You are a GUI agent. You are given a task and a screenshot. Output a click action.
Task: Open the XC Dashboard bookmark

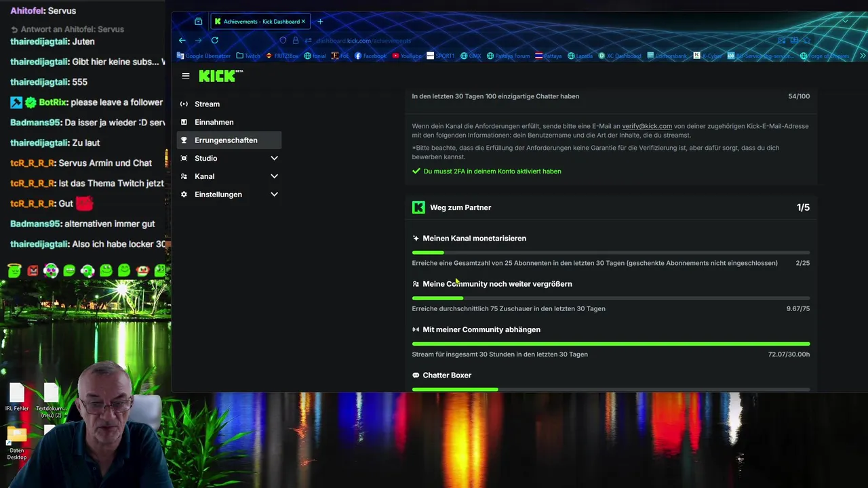coord(620,56)
